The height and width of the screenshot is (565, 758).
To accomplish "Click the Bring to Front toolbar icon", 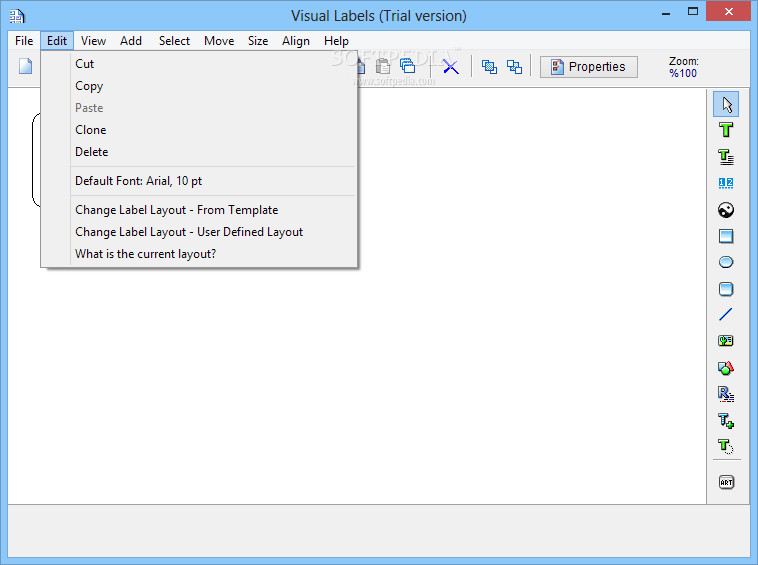I will tap(489, 67).
